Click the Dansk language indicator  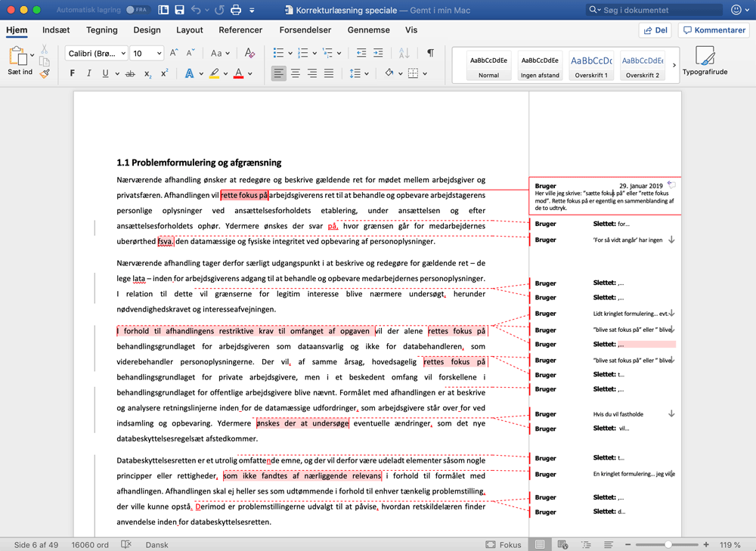(x=157, y=545)
